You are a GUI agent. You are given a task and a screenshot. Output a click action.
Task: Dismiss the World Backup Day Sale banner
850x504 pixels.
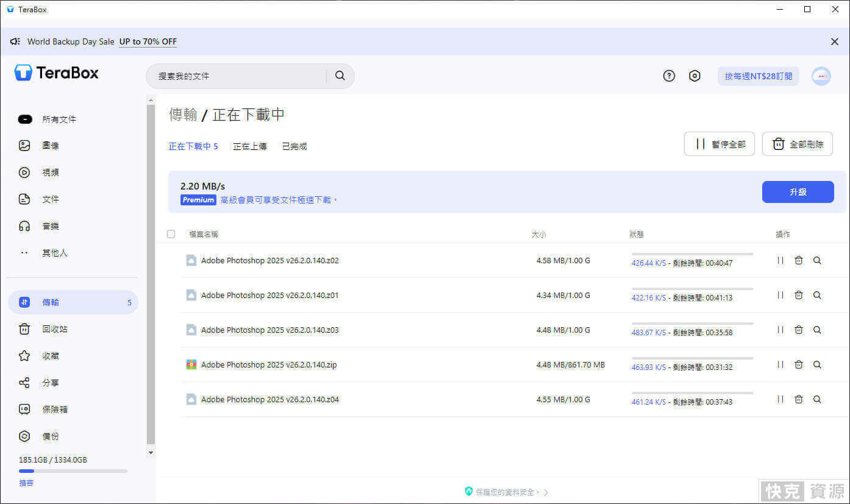coord(835,41)
